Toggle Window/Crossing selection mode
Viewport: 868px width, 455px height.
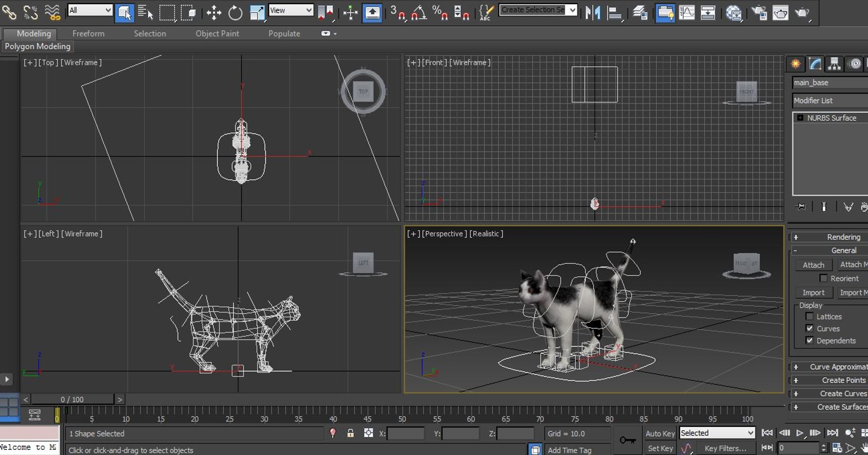188,12
